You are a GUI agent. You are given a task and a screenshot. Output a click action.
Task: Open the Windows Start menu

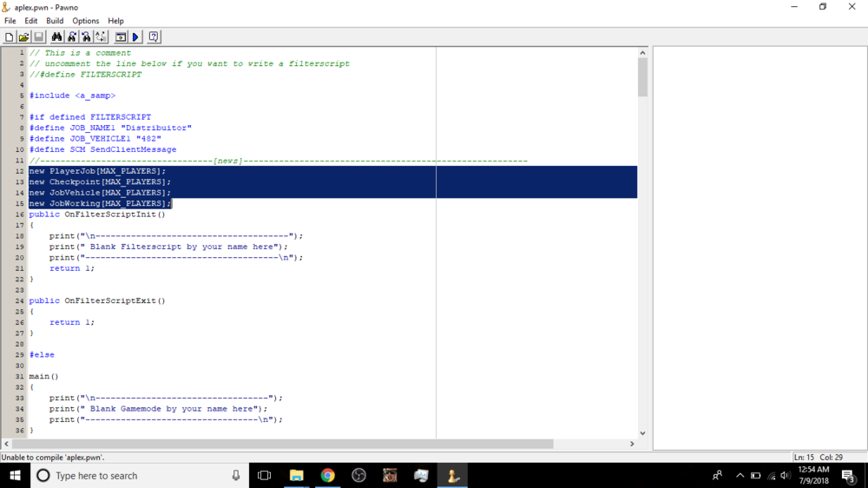(x=15, y=475)
